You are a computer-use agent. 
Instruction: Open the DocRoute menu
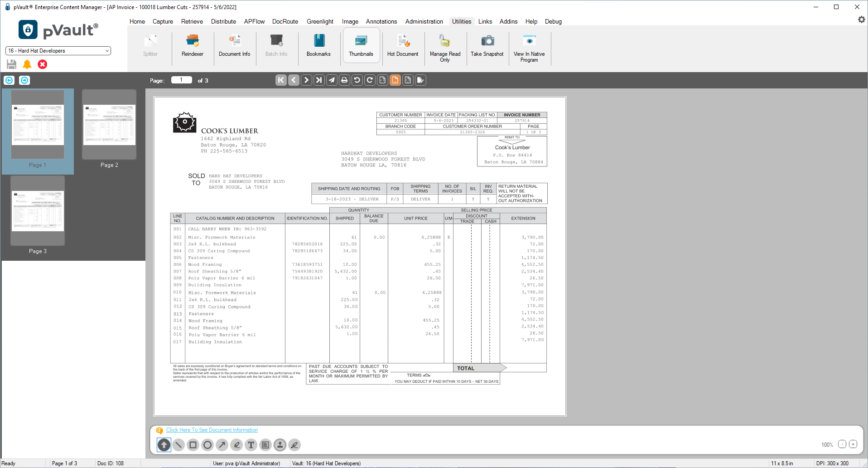(285, 21)
